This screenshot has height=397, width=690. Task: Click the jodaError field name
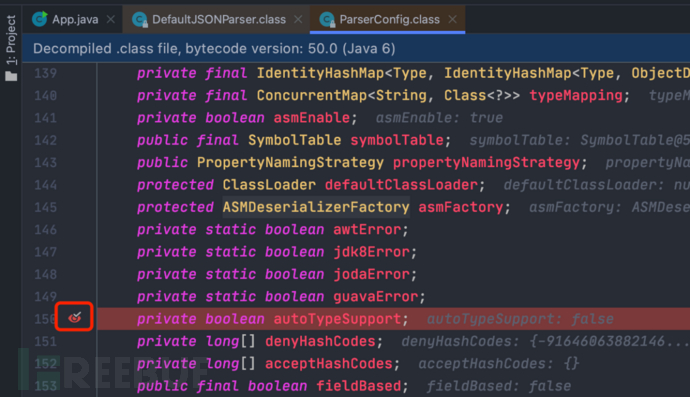(x=371, y=275)
